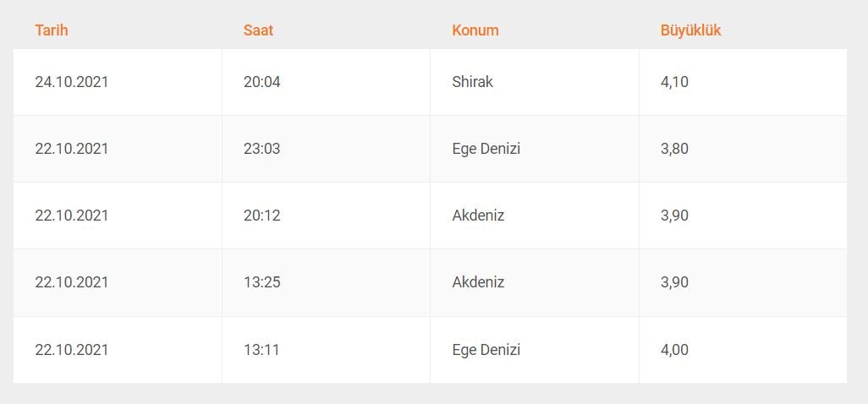Click the 20:04 time cell

pos(261,82)
